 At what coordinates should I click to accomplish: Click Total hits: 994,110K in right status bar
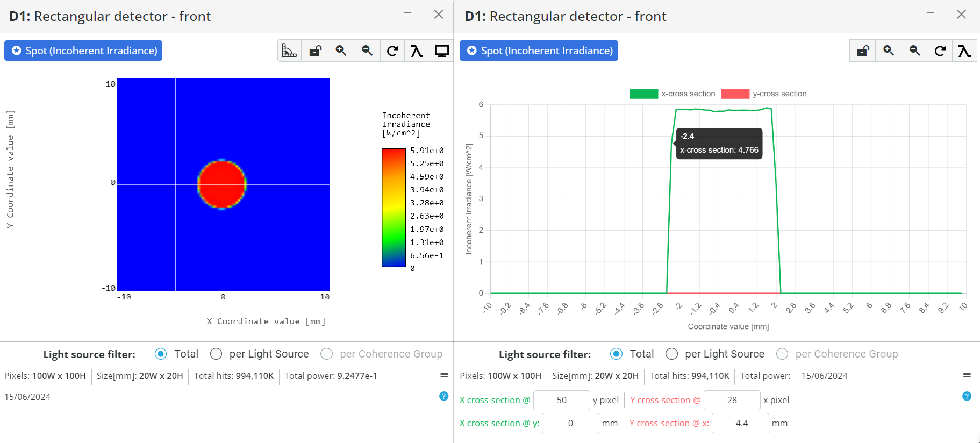[x=689, y=376]
